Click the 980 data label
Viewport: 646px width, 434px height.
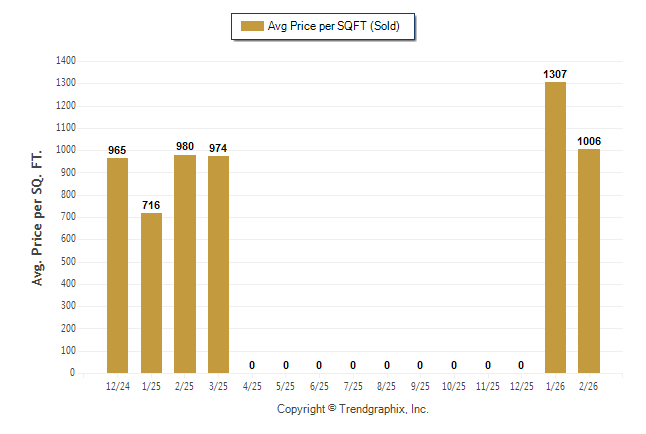pyautogui.click(x=185, y=147)
